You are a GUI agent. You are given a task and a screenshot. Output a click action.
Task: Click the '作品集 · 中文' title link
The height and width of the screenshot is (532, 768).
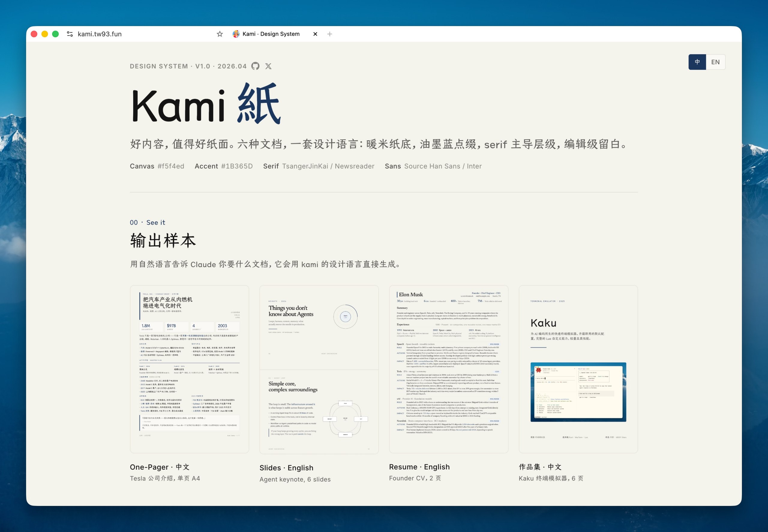(540, 467)
